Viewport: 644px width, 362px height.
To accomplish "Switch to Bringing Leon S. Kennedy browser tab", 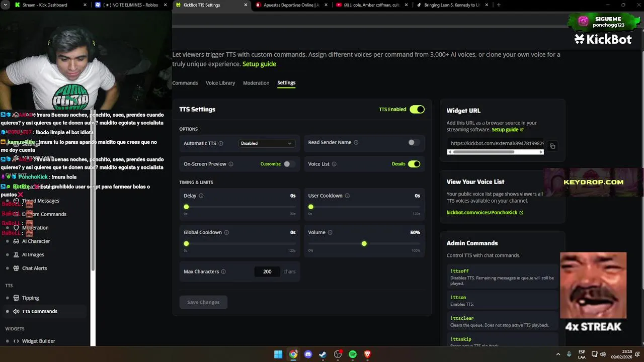I will tap(451, 5).
